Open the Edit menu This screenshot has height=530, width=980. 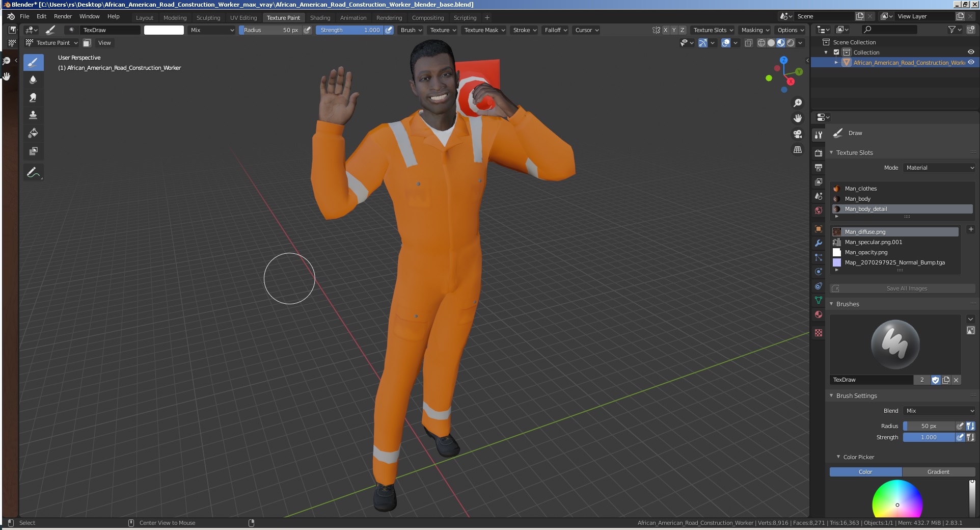41,16
